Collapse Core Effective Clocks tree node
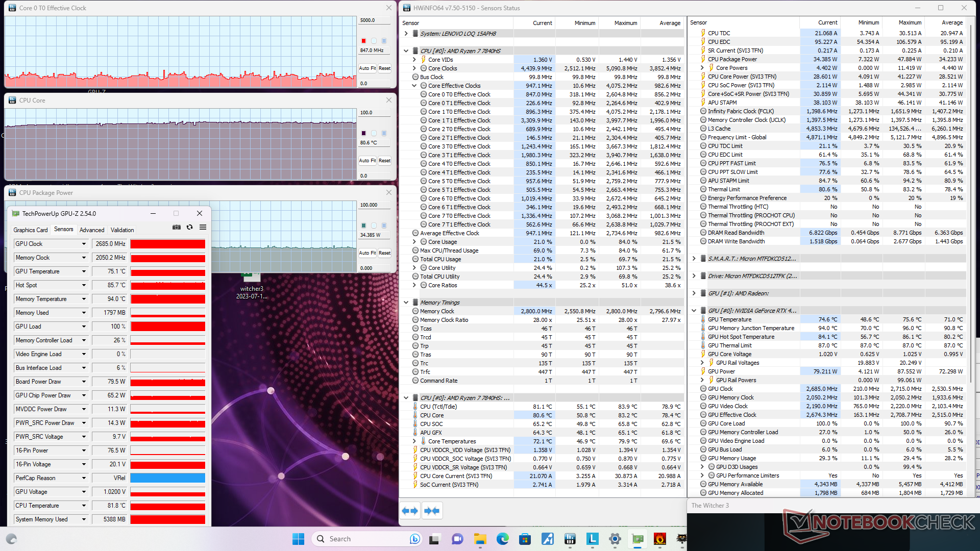This screenshot has width=980, height=551. point(414,86)
